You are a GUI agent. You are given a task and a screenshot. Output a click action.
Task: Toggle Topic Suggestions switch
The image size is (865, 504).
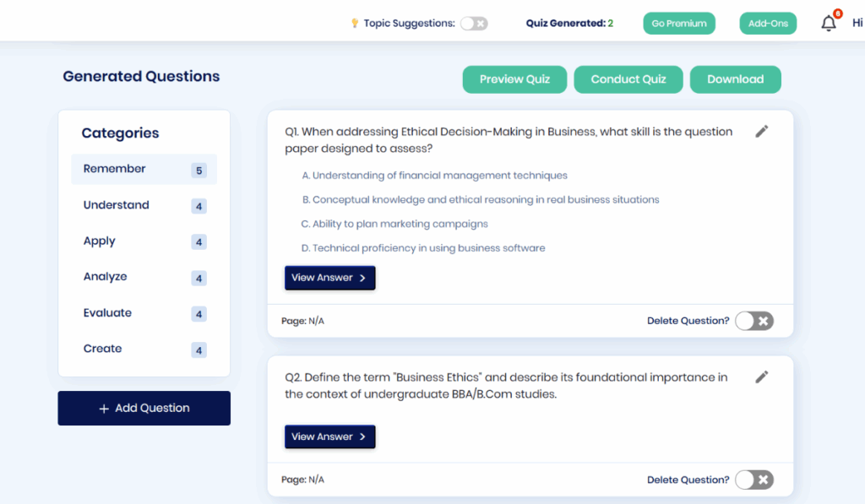click(x=473, y=24)
